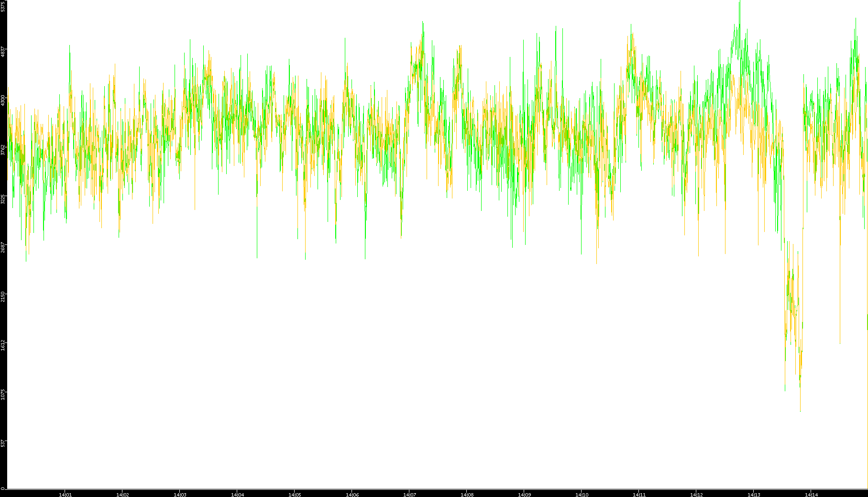Pick the 14:08 time label
This screenshot has height=497, width=868.
click(x=467, y=494)
